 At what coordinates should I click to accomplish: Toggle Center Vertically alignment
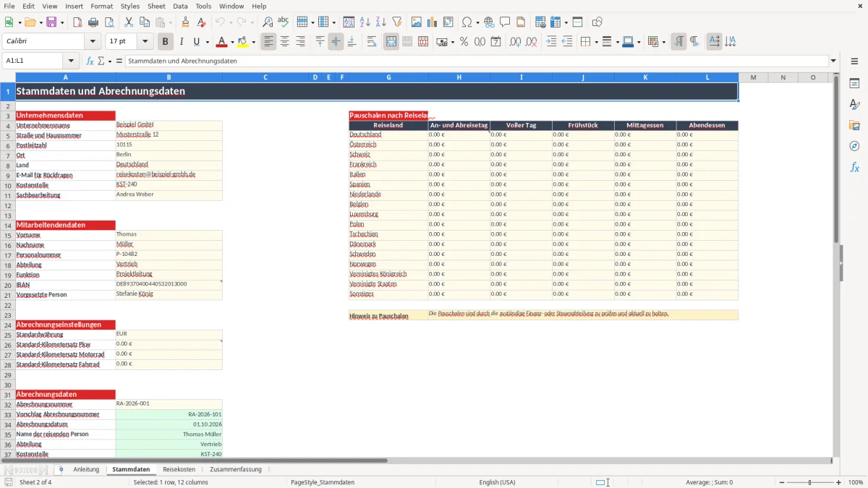pyautogui.click(x=336, y=42)
